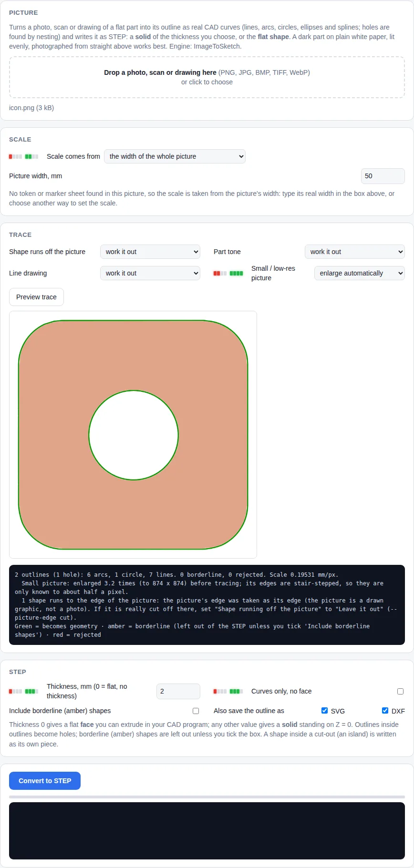Screen dimensions: 414x868
Task: Click the 'icon.png (3 kB)' file name
Action: 31,108
